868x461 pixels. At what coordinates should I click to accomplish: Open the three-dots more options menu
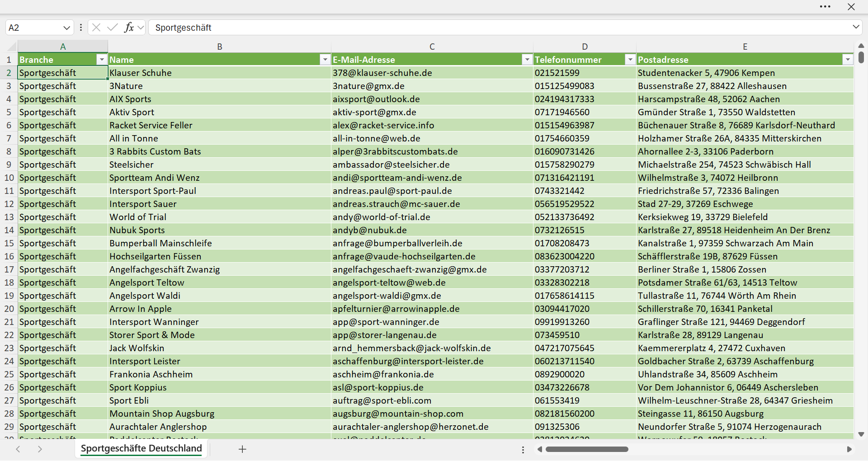pyautogui.click(x=825, y=7)
